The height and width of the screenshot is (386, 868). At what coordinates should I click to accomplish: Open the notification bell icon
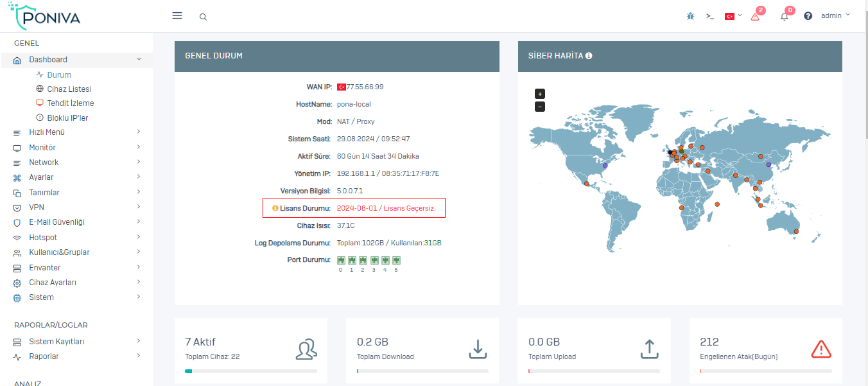(x=785, y=15)
